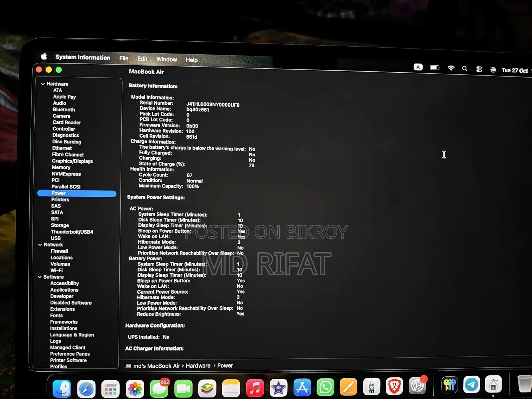Open Finder from the Dock
Image resolution: width=532 pixels, height=399 pixels.
pyautogui.click(x=62, y=388)
